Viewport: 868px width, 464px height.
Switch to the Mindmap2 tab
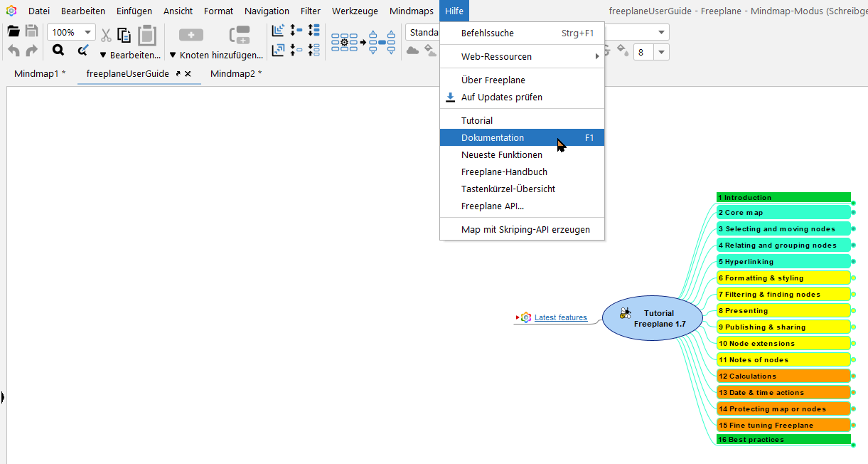point(235,73)
